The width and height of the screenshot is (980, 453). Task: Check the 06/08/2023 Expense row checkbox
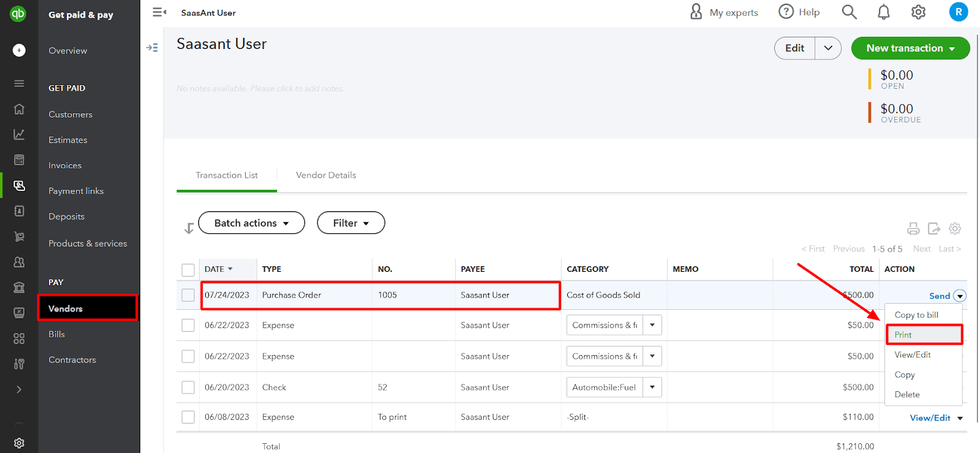[188, 417]
